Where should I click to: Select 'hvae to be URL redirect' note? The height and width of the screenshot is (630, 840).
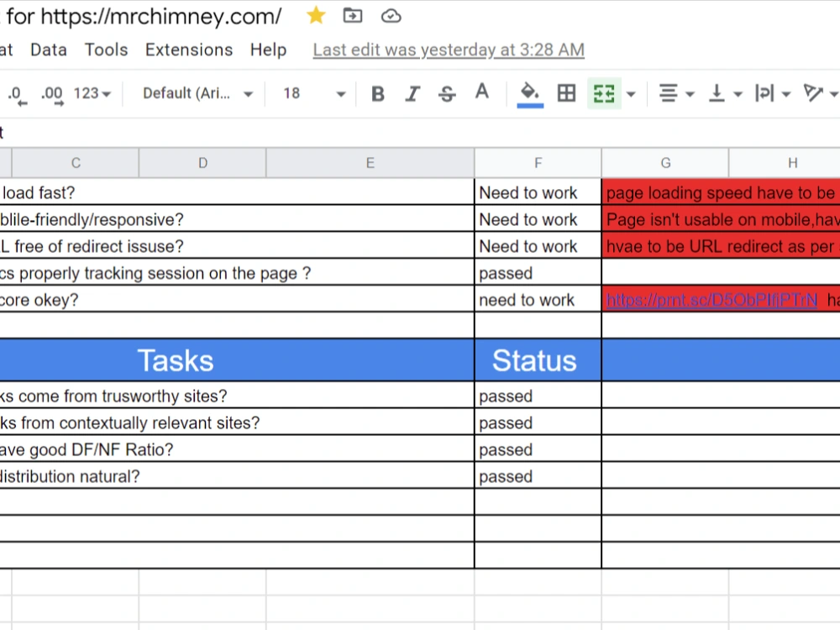(x=721, y=245)
